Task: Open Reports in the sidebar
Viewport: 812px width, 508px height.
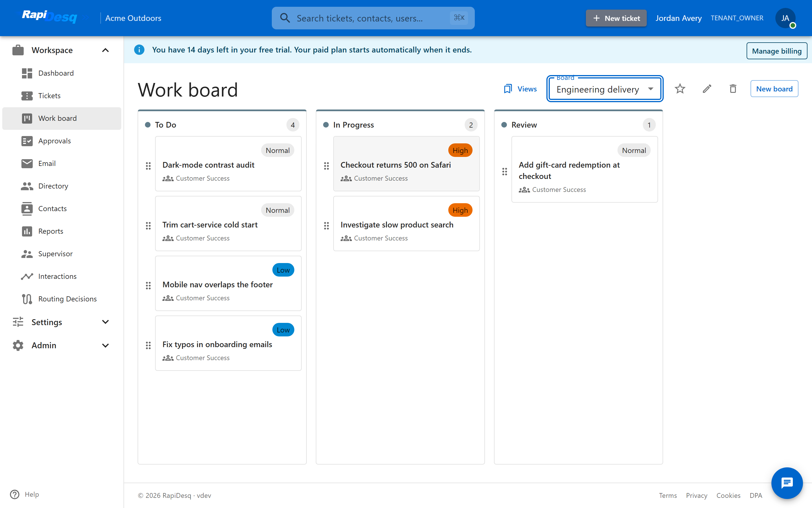Action: (x=61, y=231)
